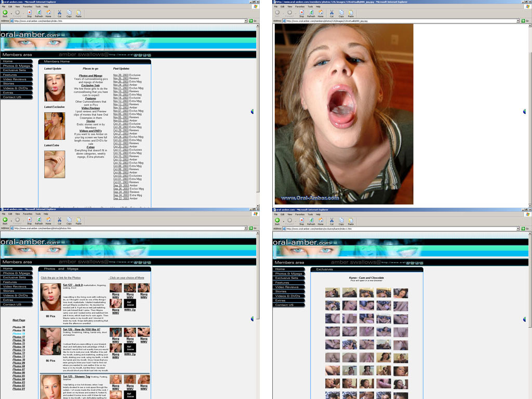
Task: Click Photos 20 link in bottom-left window
Action: (x=19, y=327)
